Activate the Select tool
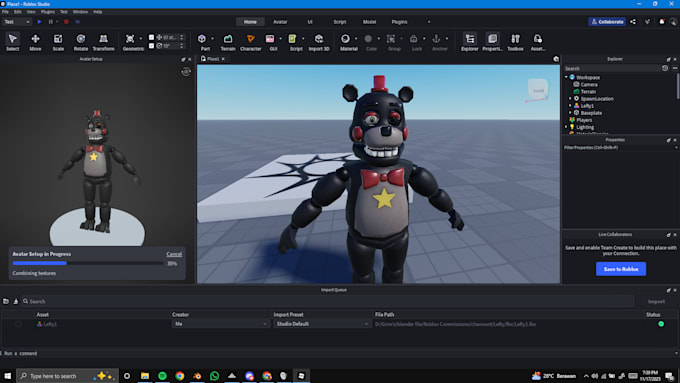Image resolution: width=680 pixels, height=383 pixels. [13, 42]
